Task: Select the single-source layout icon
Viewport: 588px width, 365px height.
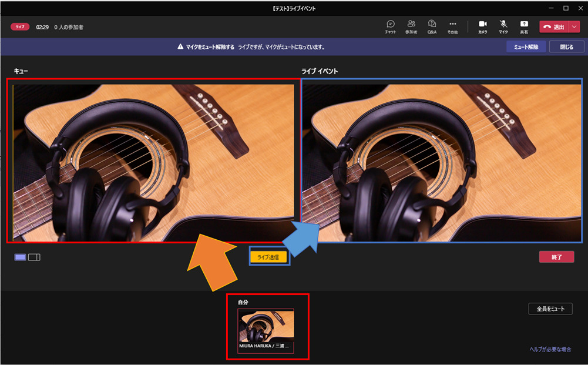Action: point(21,257)
